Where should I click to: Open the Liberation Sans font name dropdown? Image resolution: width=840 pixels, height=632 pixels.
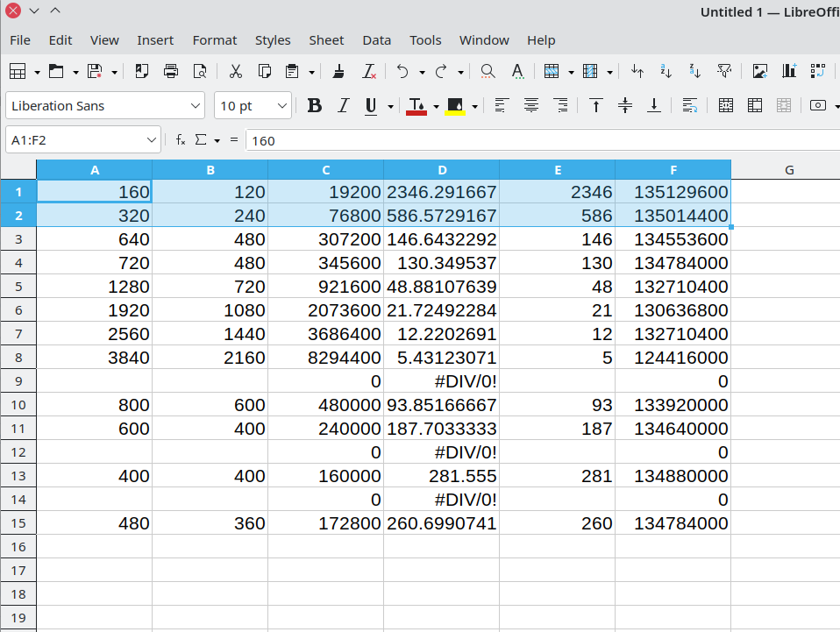click(196, 105)
